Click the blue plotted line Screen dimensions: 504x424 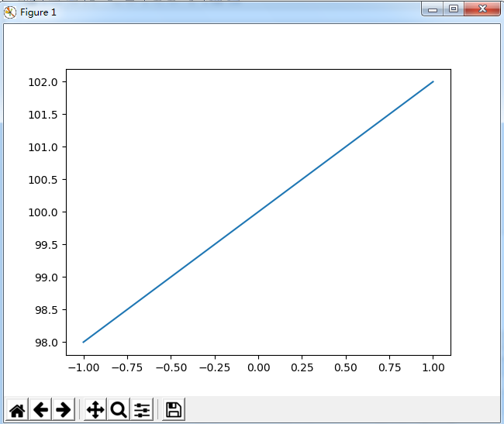coord(258,212)
